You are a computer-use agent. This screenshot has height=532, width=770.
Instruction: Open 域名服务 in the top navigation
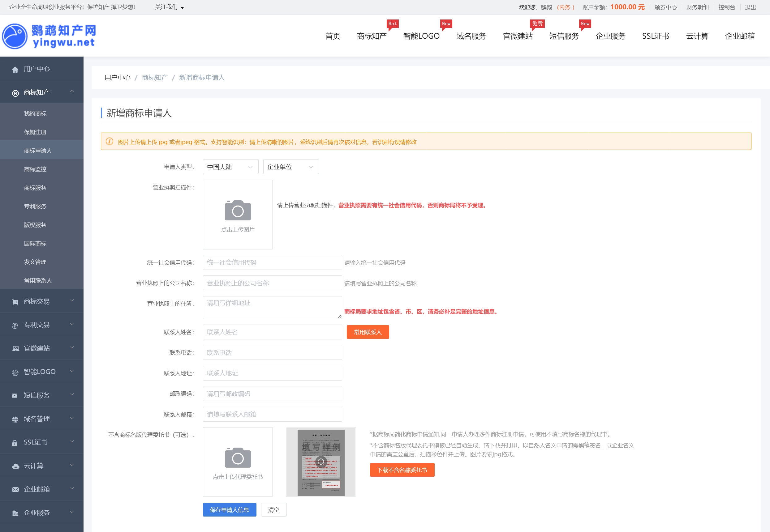pyautogui.click(x=471, y=36)
